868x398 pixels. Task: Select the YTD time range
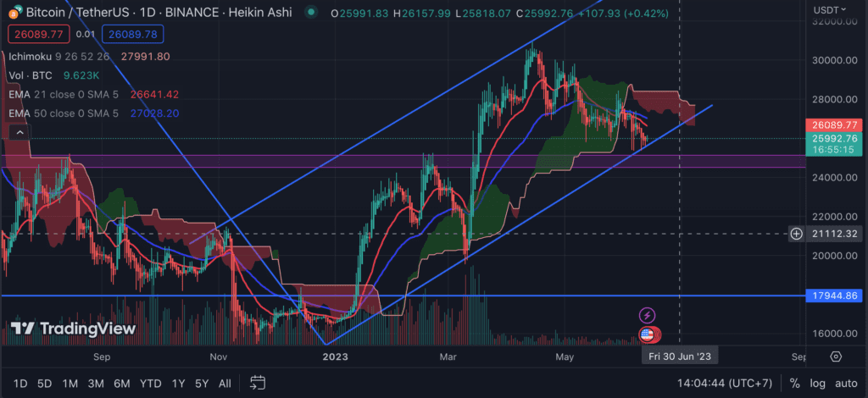151,383
